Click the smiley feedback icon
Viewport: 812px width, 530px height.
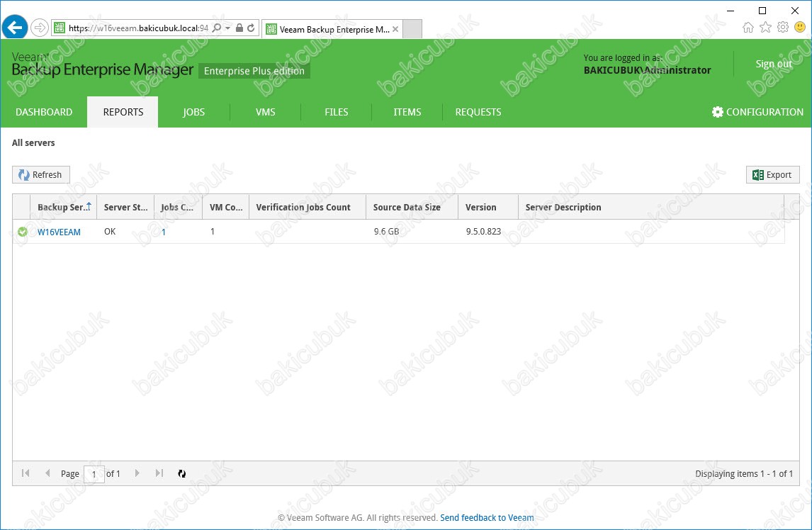800,28
